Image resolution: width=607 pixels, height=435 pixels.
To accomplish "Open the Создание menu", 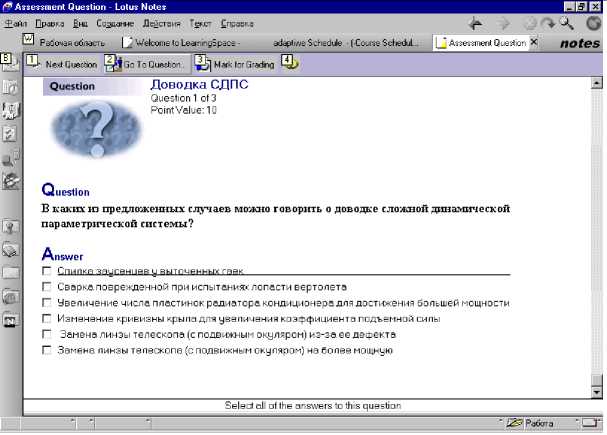I will tap(115, 24).
